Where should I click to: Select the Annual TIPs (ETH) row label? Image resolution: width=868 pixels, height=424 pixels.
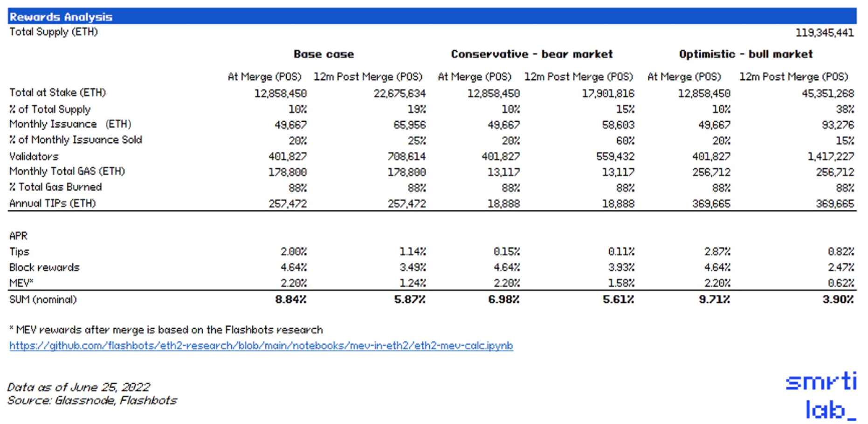(x=53, y=203)
